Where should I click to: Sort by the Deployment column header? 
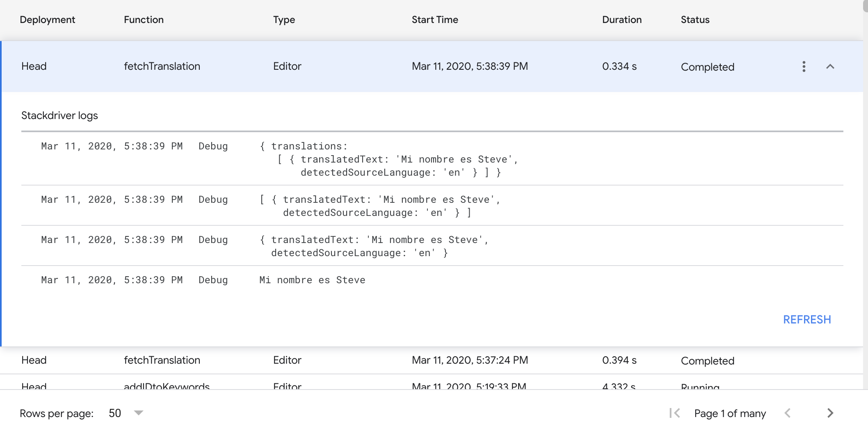pyautogui.click(x=47, y=20)
